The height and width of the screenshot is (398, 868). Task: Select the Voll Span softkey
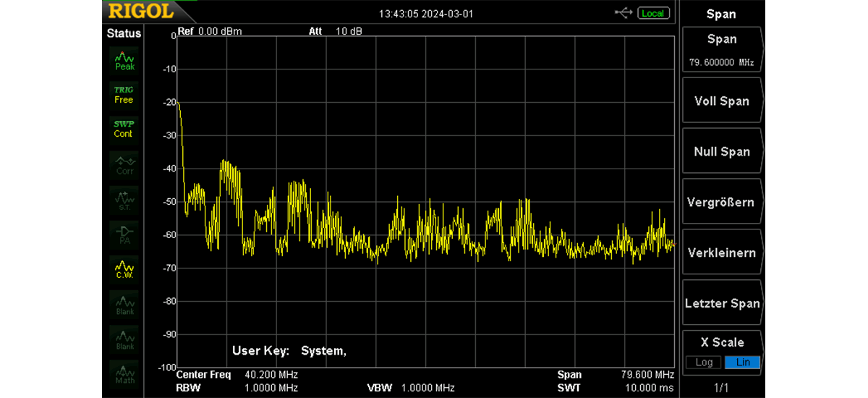pyautogui.click(x=722, y=101)
